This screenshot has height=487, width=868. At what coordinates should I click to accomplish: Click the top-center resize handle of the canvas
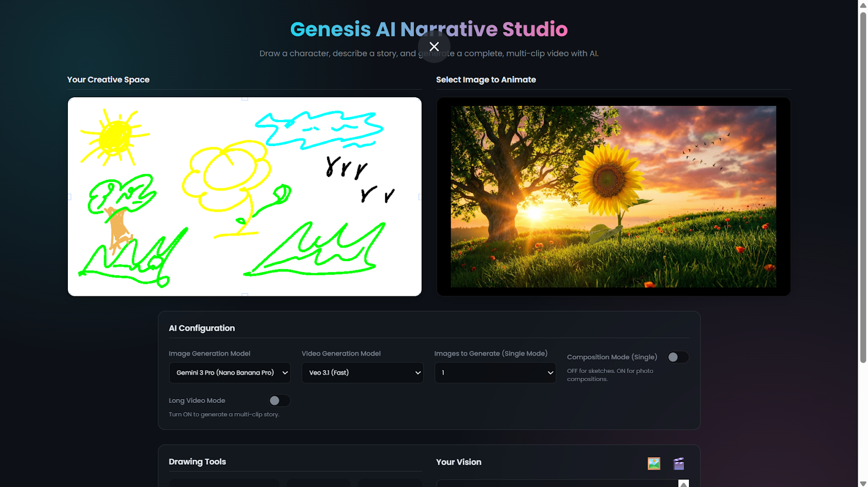pos(245,98)
